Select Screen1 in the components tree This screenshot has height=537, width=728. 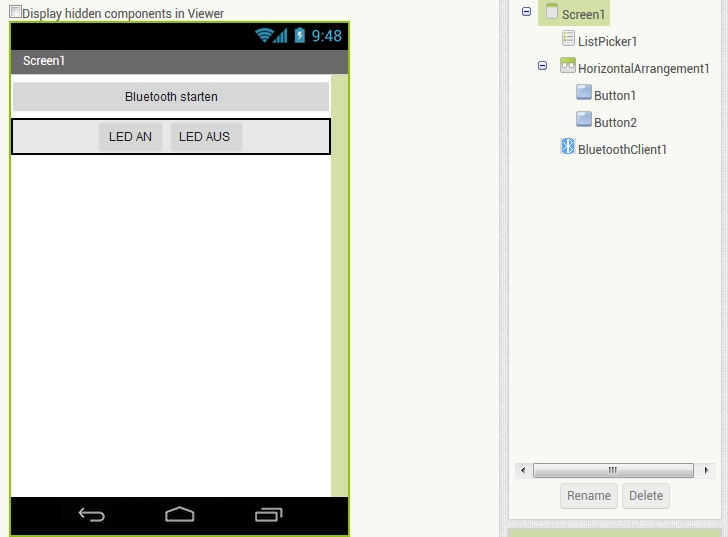583,14
